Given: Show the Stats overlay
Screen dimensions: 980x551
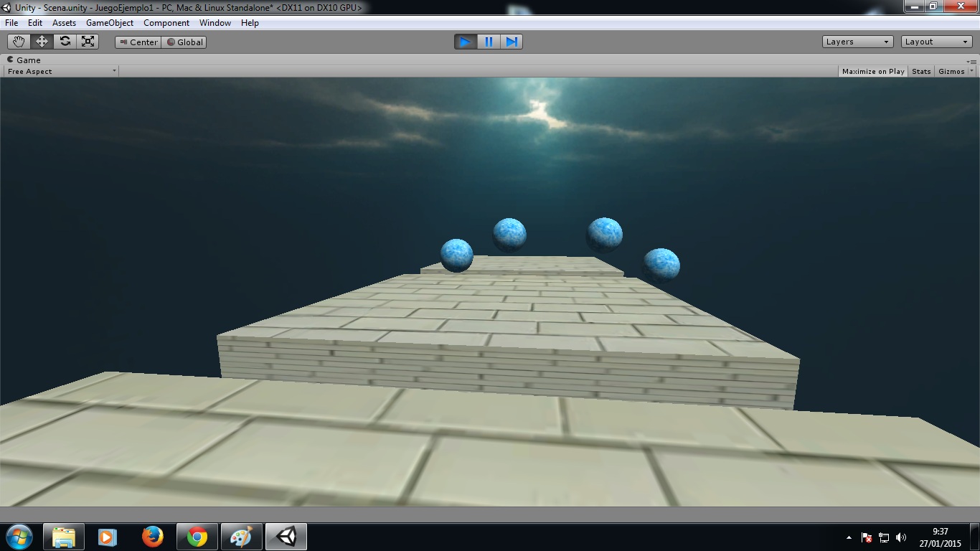Looking at the screenshot, I should pos(921,72).
